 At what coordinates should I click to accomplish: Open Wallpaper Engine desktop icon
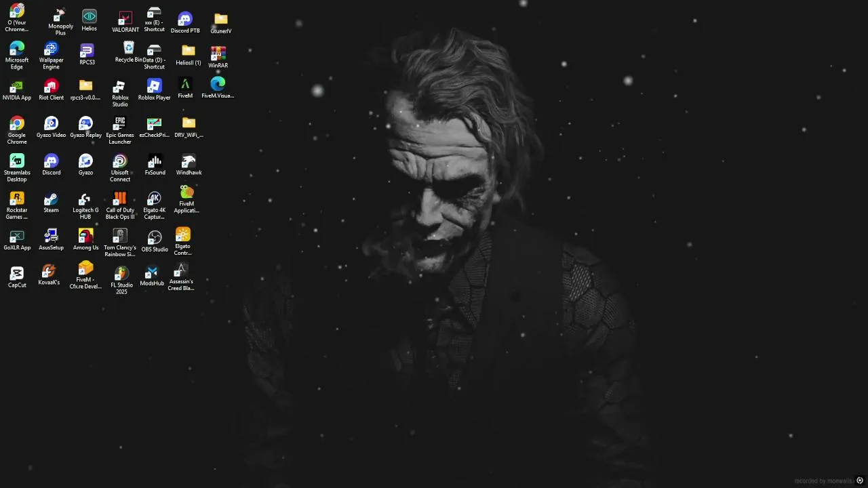click(x=51, y=56)
